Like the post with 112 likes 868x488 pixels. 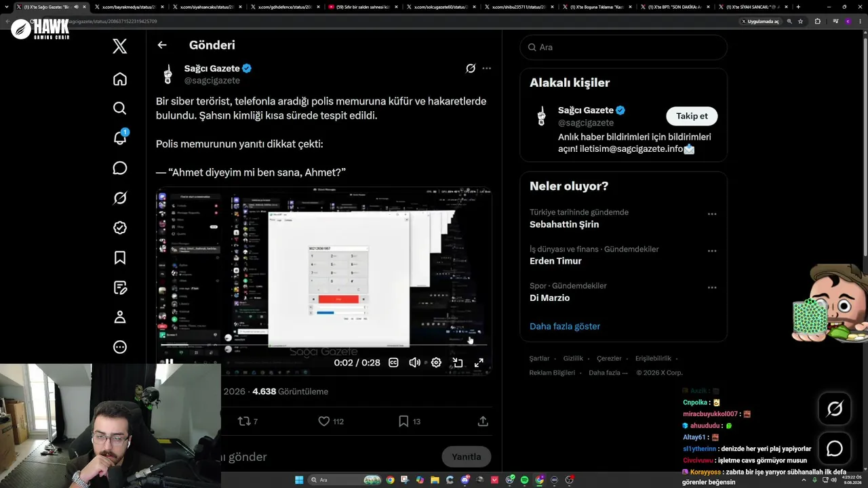point(331,422)
